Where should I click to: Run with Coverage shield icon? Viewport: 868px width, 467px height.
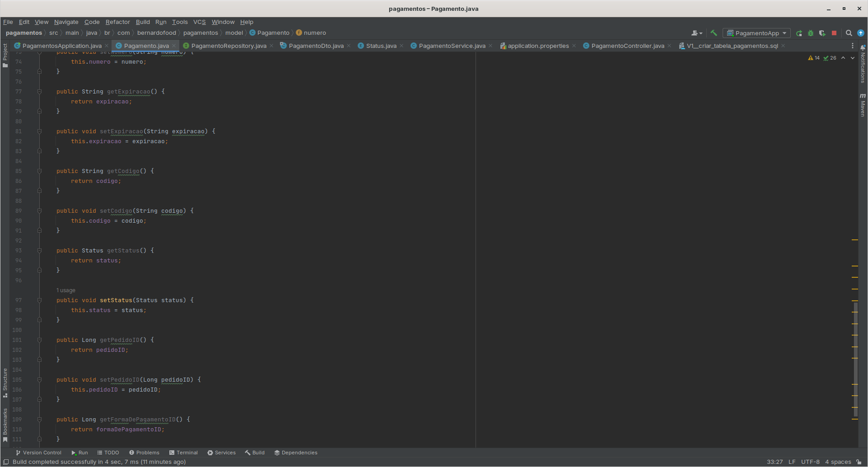point(822,33)
